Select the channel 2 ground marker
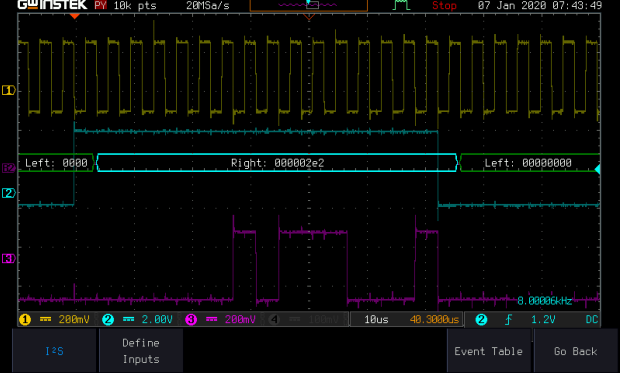 coord(8,193)
